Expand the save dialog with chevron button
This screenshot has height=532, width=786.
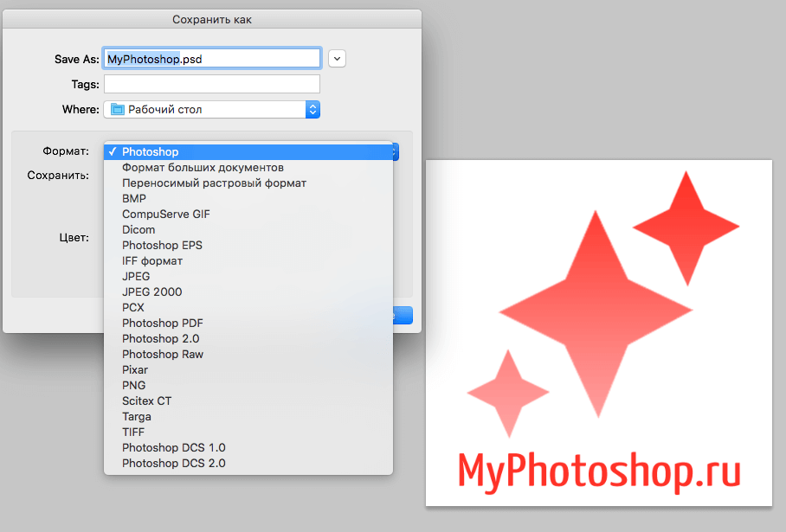(x=338, y=58)
